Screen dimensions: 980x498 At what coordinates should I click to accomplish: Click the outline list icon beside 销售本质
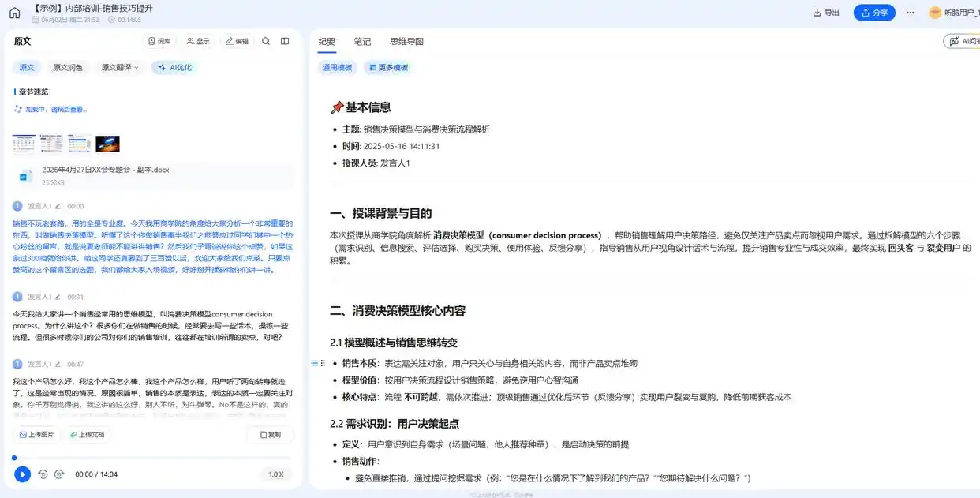314,363
